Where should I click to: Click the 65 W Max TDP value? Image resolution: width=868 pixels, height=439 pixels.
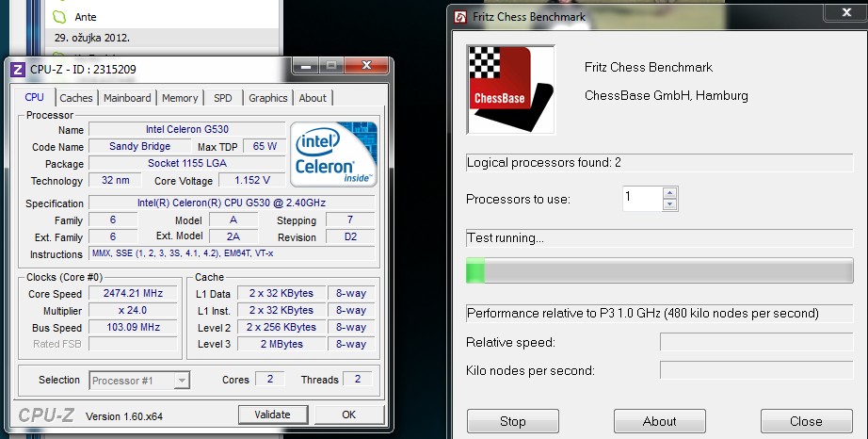click(264, 146)
